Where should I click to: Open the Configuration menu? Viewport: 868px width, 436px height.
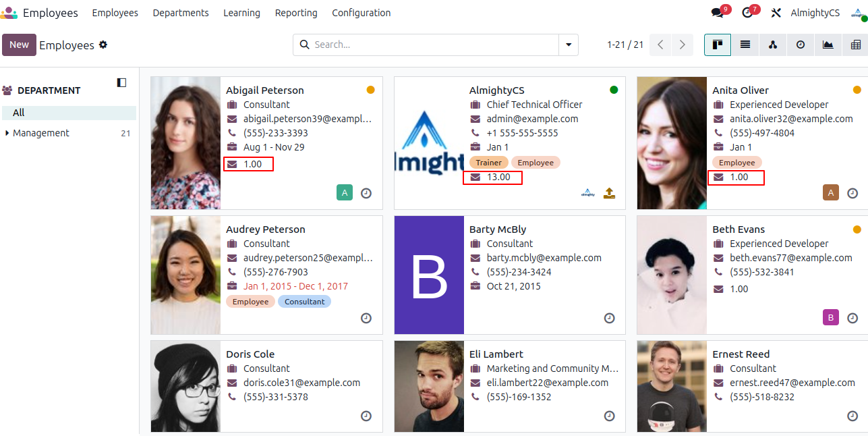point(361,13)
